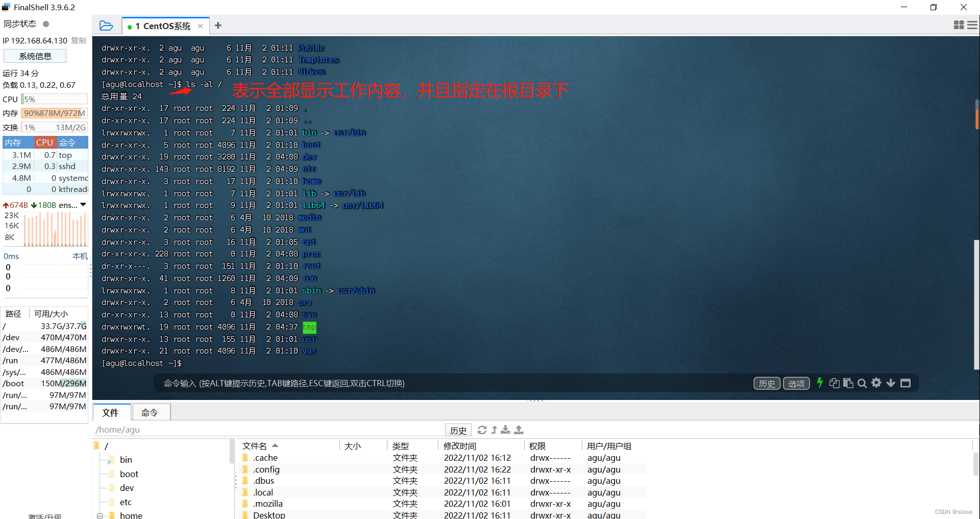Viewport: 980px width, 519px height.
Task: Select the etc folder in tree
Action: [x=126, y=502]
